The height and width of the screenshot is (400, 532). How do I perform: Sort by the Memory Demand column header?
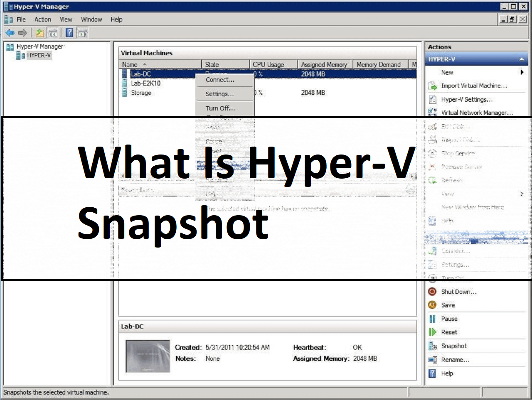(x=381, y=64)
